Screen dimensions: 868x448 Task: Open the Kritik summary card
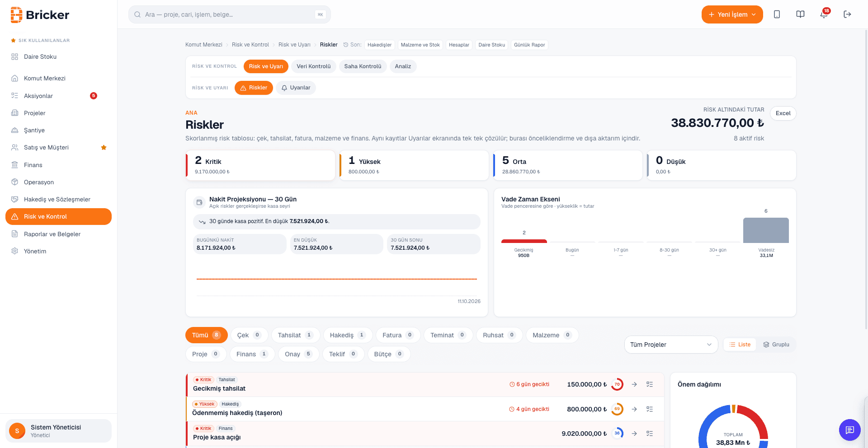pos(260,165)
